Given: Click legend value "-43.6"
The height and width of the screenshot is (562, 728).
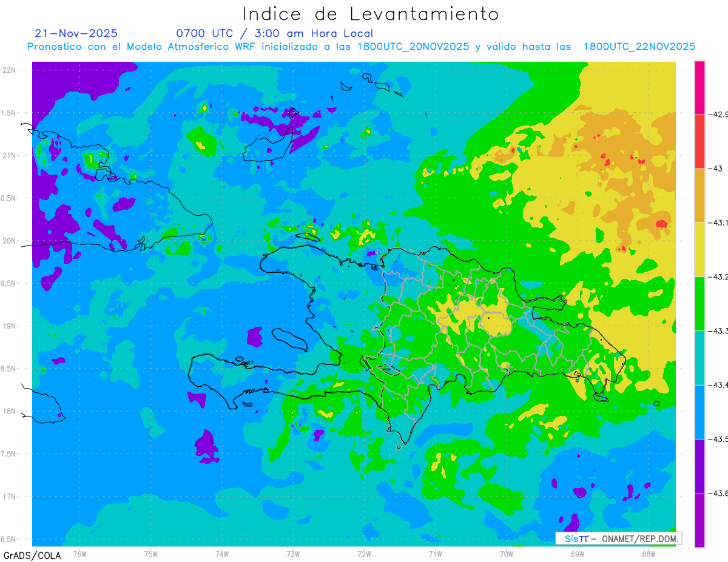Looking at the screenshot, I should pyautogui.click(x=719, y=493).
